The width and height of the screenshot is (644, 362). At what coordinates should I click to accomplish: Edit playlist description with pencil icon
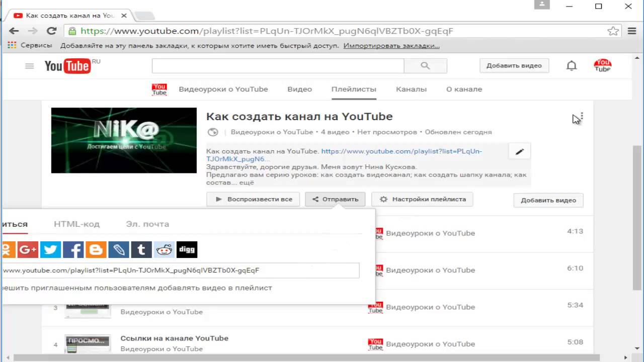point(519,151)
